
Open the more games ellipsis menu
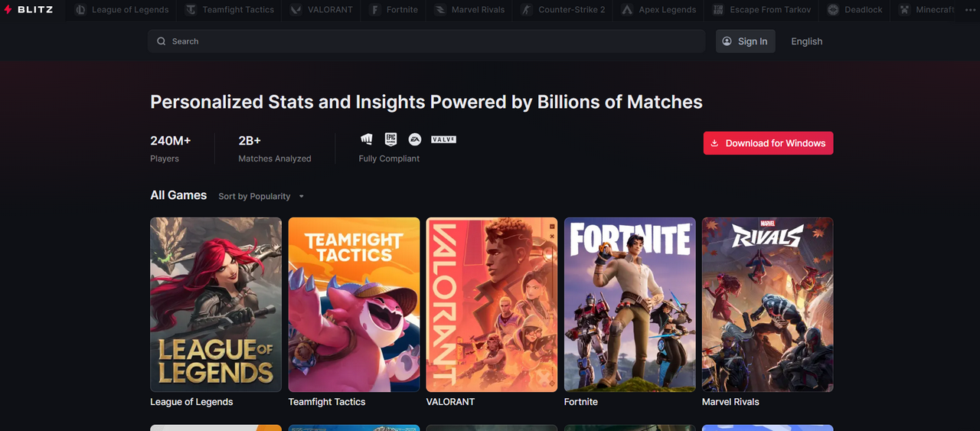point(971,10)
